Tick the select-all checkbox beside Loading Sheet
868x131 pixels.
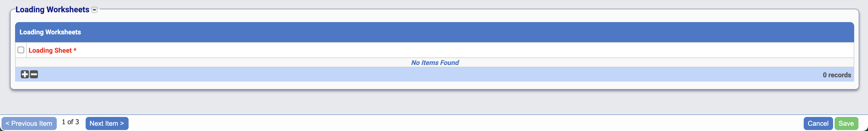21,50
